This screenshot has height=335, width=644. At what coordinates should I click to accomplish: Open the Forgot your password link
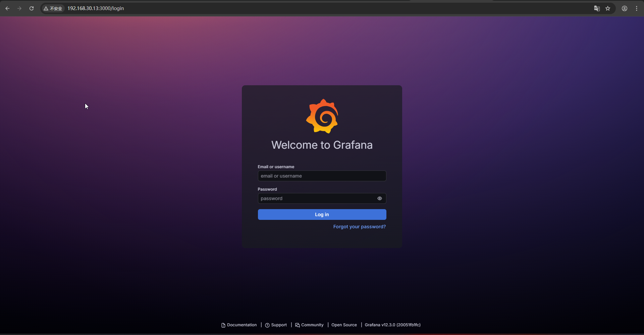tap(360, 227)
